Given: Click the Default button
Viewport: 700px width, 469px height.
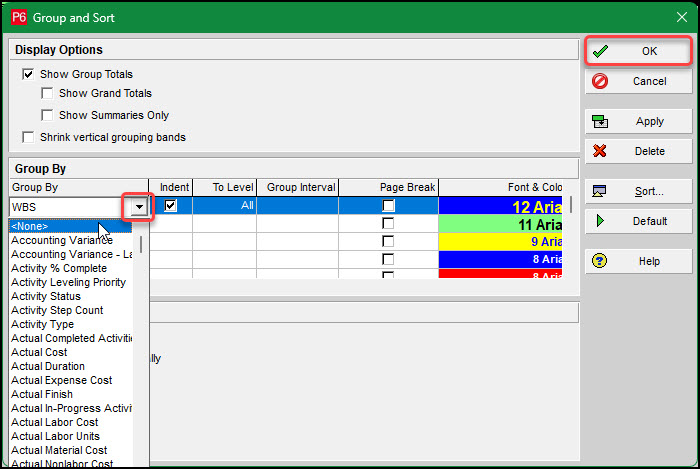Looking at the screenshot, I should [638, 221].
